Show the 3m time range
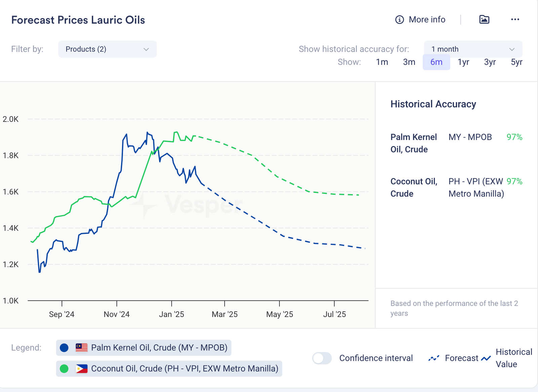This screenshot has width=538, height=392. (409, 62)
